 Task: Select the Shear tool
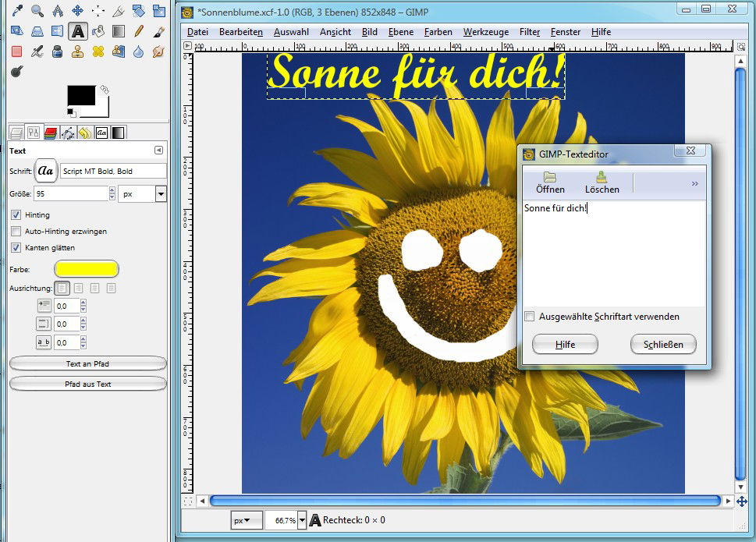[x=17, y=31]
